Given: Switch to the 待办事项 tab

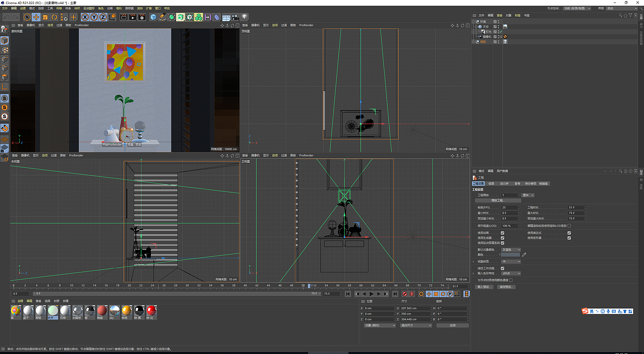Looking at the screenshot, I should click(x=531, y=184).
